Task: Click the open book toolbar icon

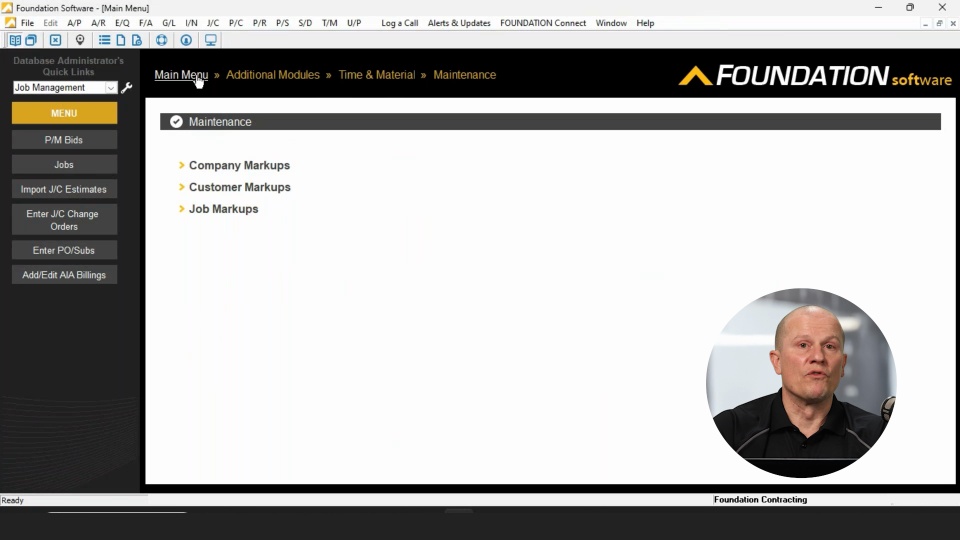Action: coord(15,40)
